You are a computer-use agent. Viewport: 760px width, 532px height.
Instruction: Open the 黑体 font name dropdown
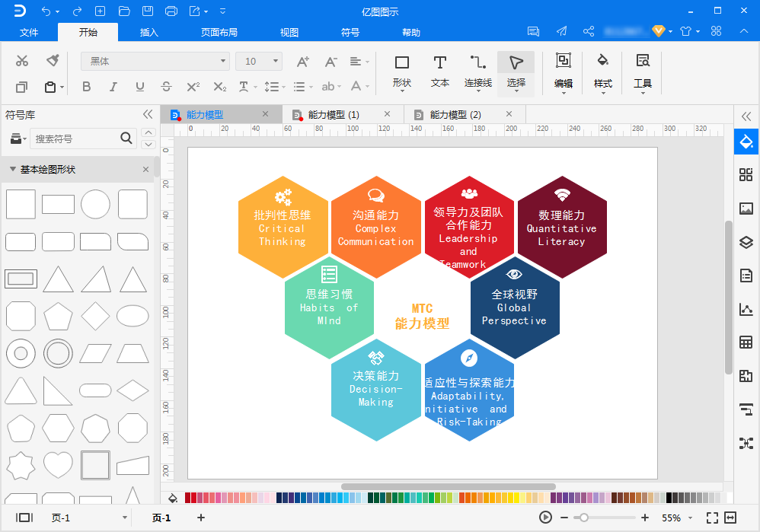[223, 61]
